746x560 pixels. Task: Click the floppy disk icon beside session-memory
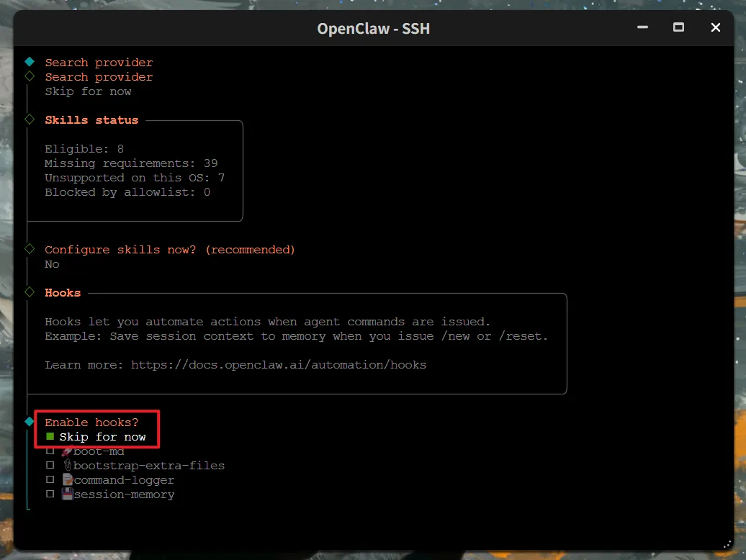click(67, 494)
